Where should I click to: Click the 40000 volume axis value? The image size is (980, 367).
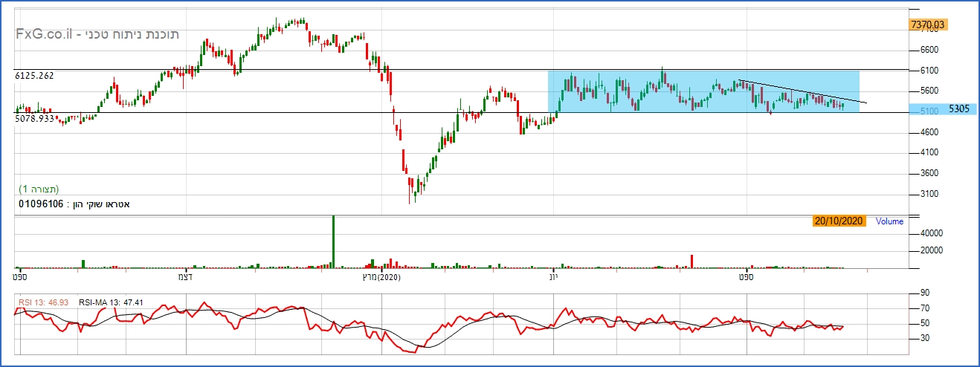pyautogui.click(x=932, y=233)
